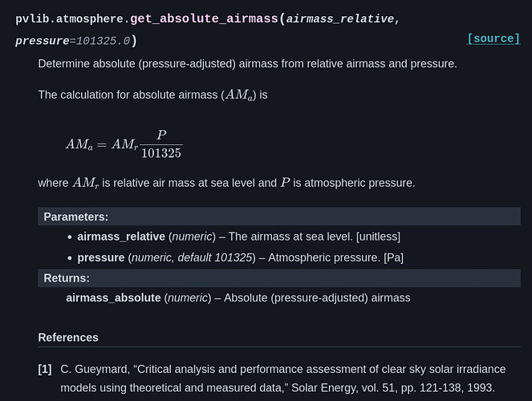
Task: Click the Parameters section heading
Action: click(x=76, y=217)
